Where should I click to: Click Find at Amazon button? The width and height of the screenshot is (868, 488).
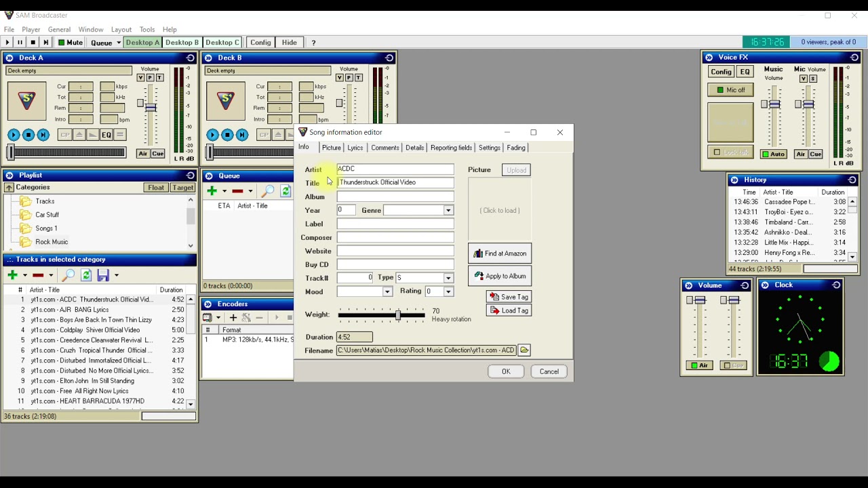click(500, 253)
